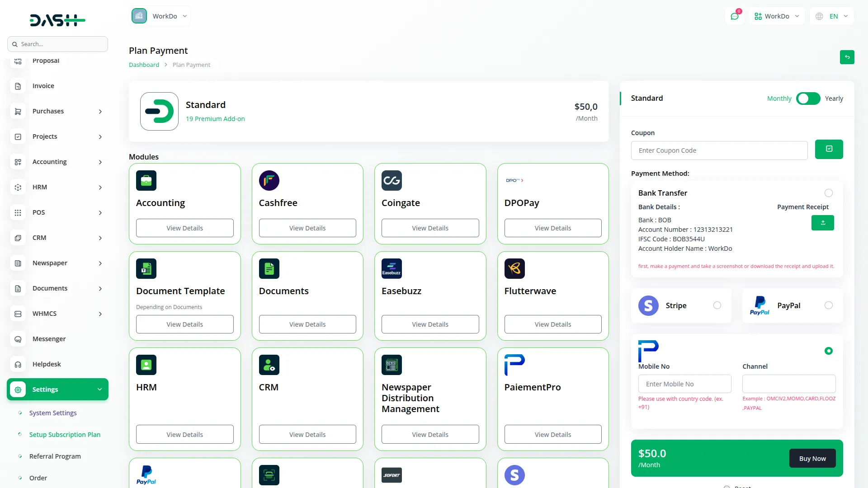This screenshot has height=488, width=868.
Task: Switch billing to Yearly using the toggle
Action: (x=808, y=99)
